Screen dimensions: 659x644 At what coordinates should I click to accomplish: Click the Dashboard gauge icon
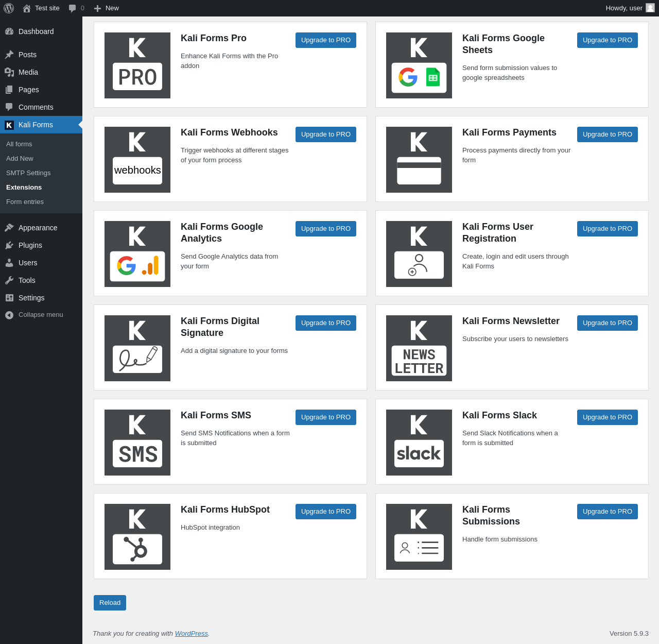(x=9, y=31)
